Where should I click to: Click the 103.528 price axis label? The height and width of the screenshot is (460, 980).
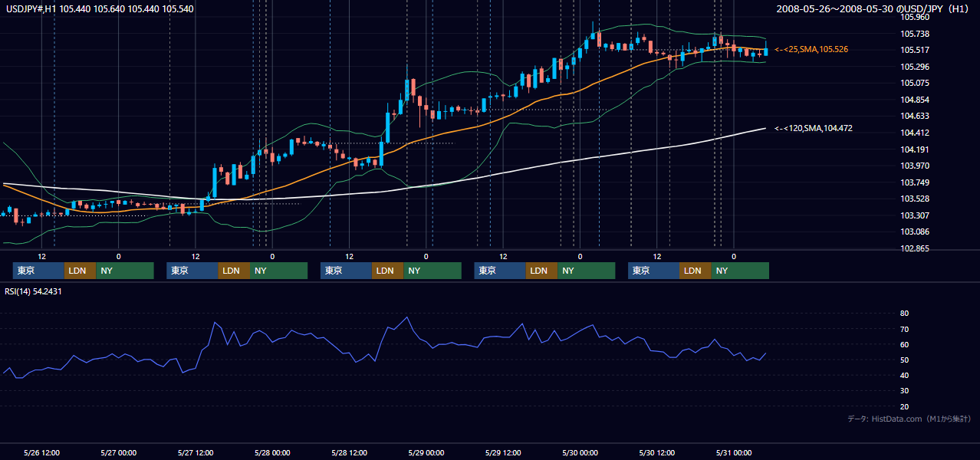914,199
